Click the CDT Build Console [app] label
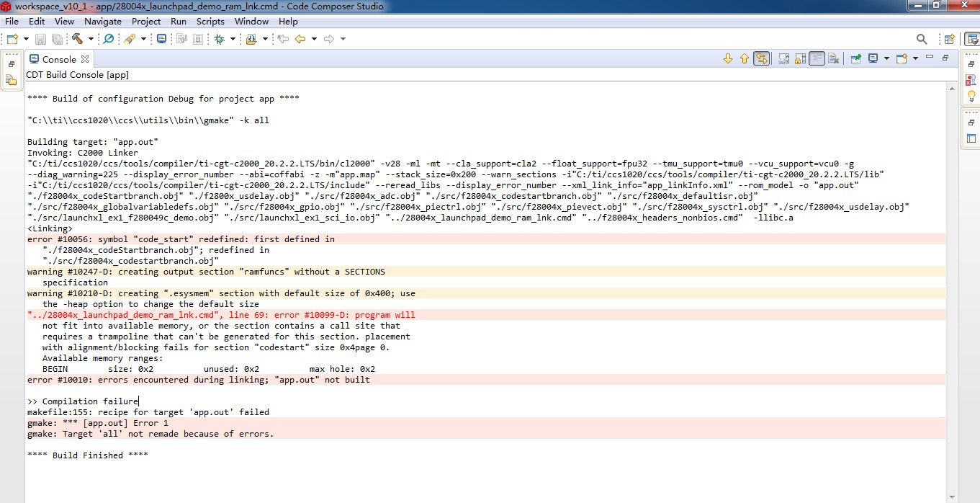Viewport: 980px width, 503px height. [78, 75]
